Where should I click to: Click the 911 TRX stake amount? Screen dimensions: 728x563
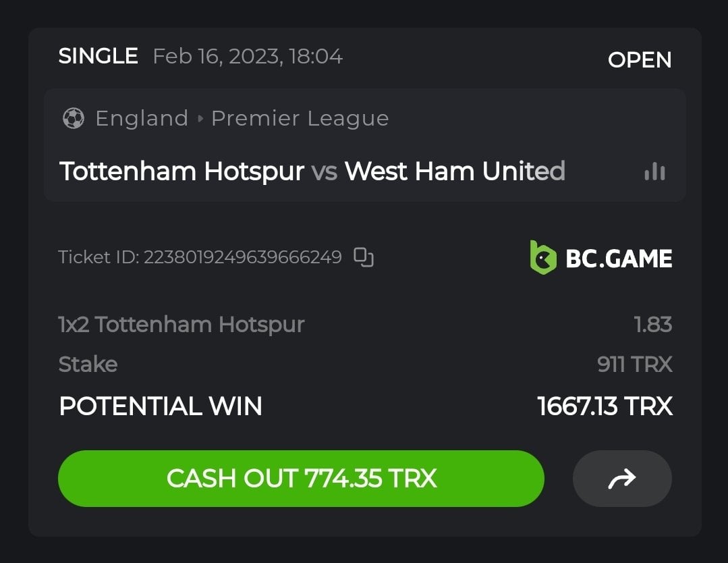[634, 365]
